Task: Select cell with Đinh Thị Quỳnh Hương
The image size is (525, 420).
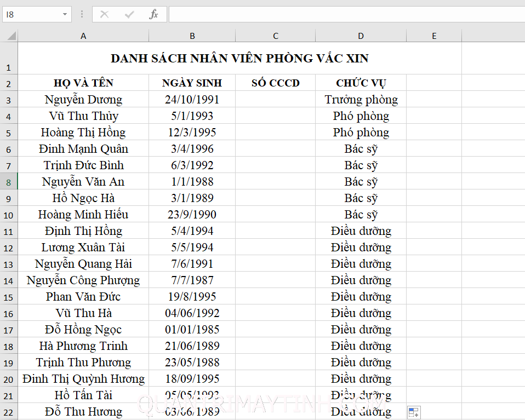Action: pos(83,378)
